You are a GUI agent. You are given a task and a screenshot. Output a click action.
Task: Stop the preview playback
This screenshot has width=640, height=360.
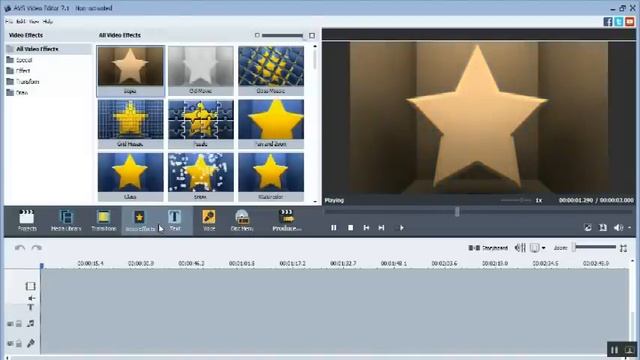point(350,228)
